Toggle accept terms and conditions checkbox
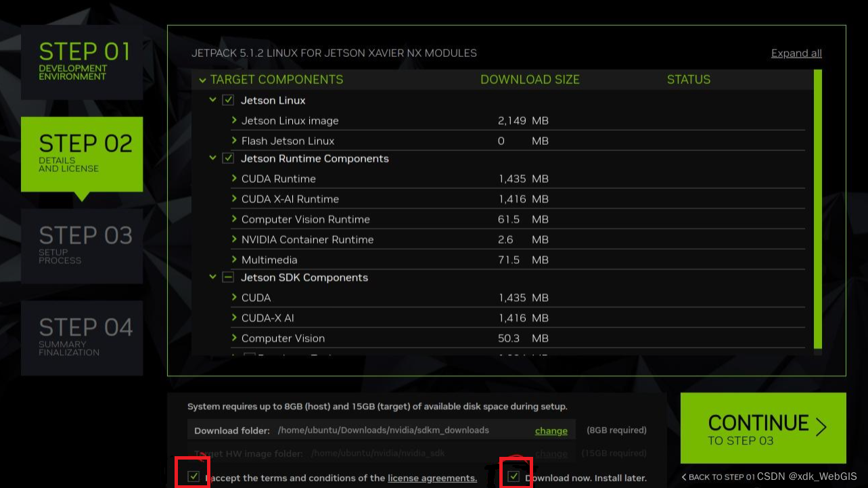The image size is (868, 488). pyautogui.click(x=194, y=476)
